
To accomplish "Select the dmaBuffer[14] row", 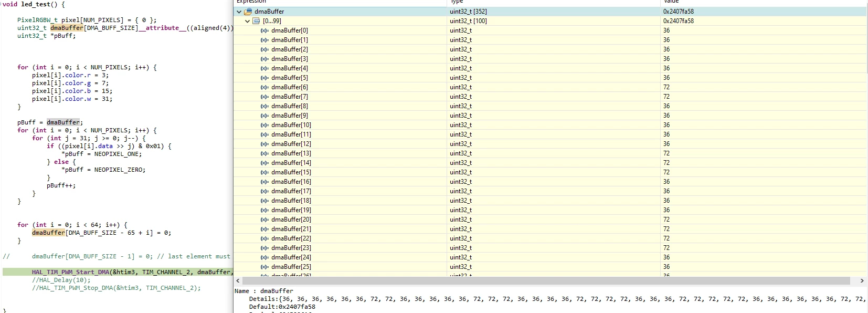I will click(550, 163).
